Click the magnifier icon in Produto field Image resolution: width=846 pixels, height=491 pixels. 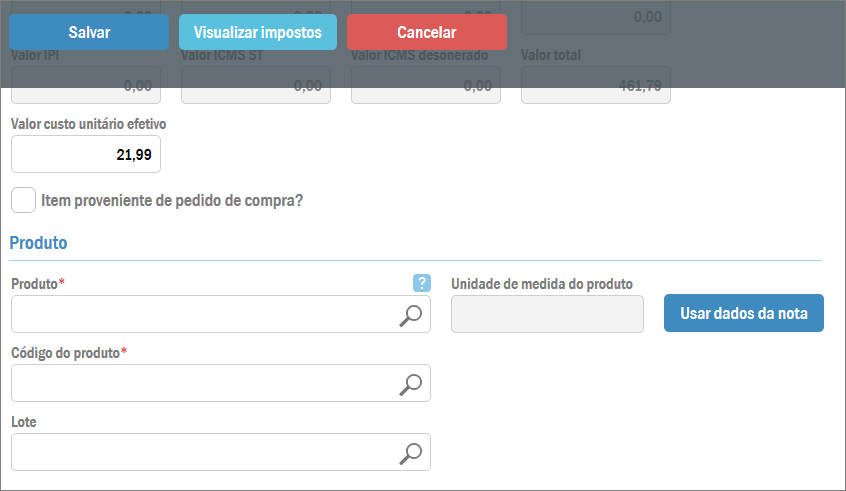[x=410, y=315]
